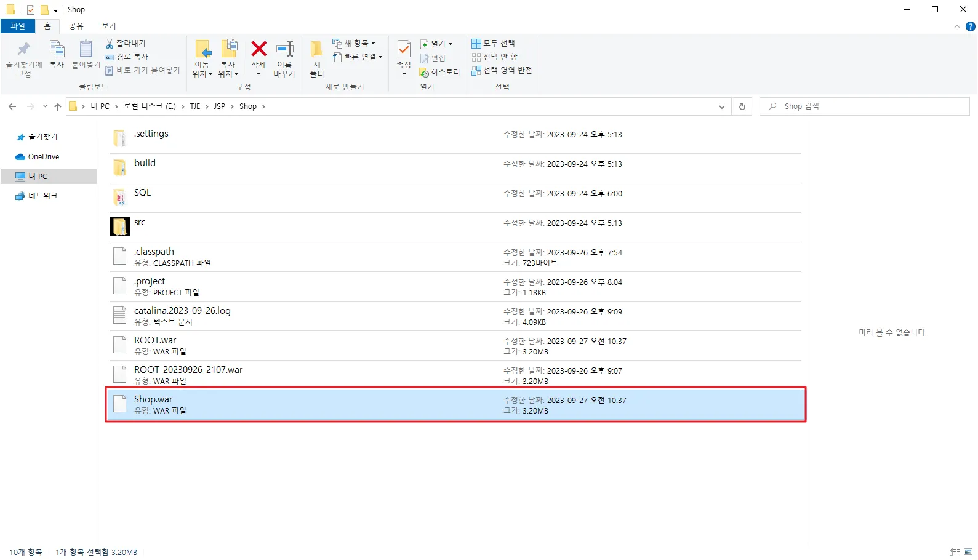The image size is (978, 560).
Task: Open Quick Access Toolbar customize dropdown
Action: [55, 10]
